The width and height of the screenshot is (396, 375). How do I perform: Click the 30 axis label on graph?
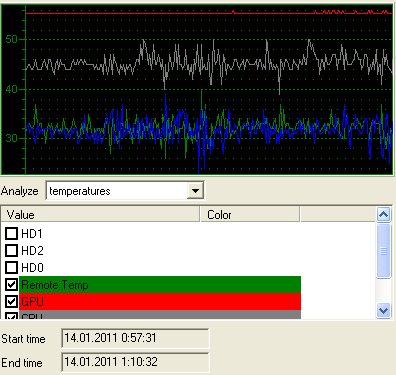(x=11, y=138)
